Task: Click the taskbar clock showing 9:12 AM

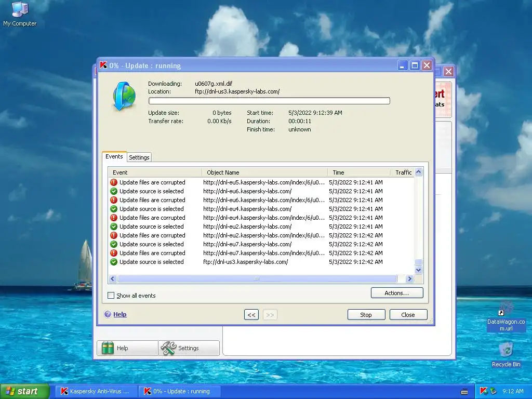Action: (x=513, y=391)
